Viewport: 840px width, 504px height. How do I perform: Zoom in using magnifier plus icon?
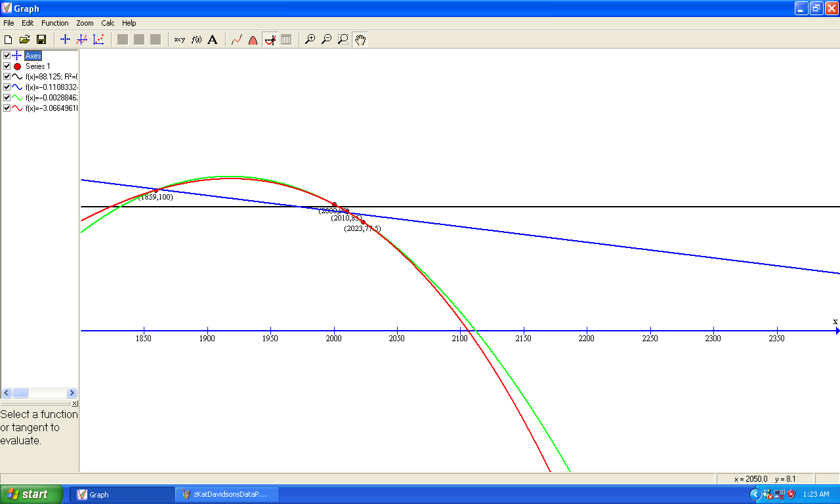pyautogui.click(x=310, y=39)
